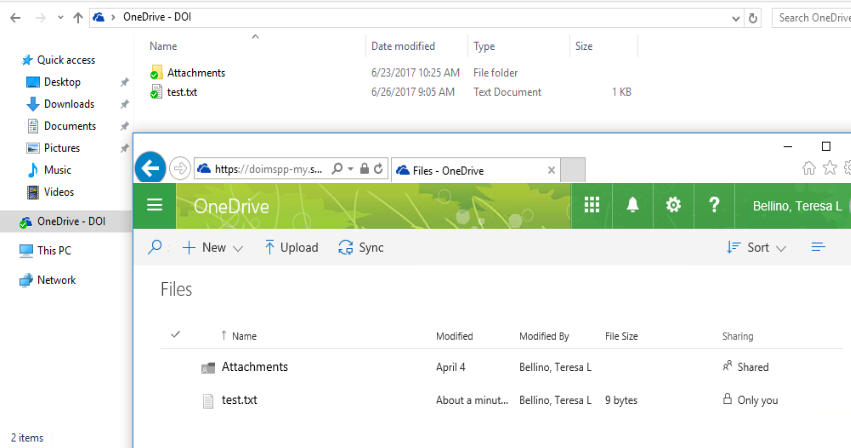This screenshot has width=851, height=448.
Task: Click the pin icon beside Pictures
Action: pos(124,148)
